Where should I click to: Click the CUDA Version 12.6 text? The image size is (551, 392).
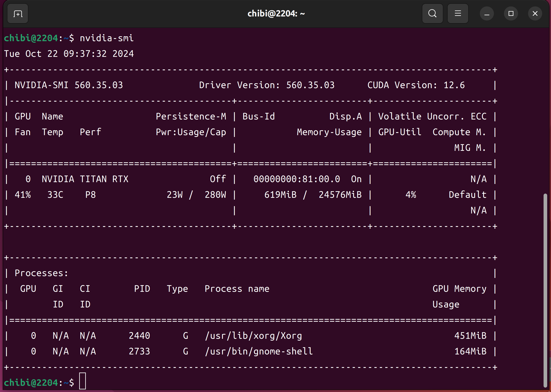pos(416,85)
